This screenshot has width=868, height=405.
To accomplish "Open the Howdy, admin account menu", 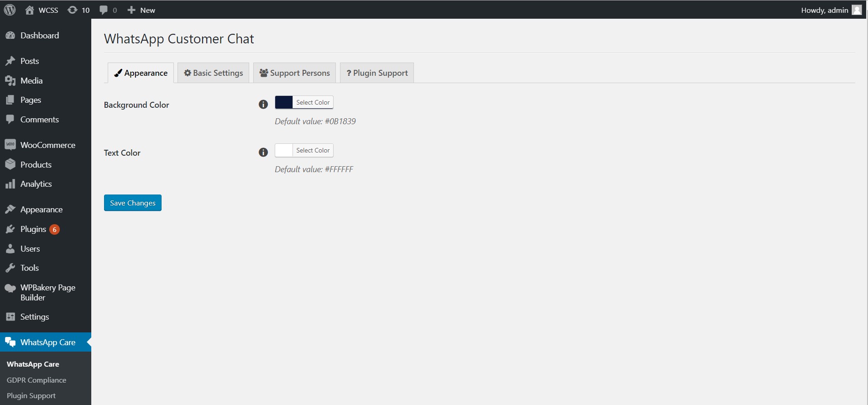I will tap(831, 10).
